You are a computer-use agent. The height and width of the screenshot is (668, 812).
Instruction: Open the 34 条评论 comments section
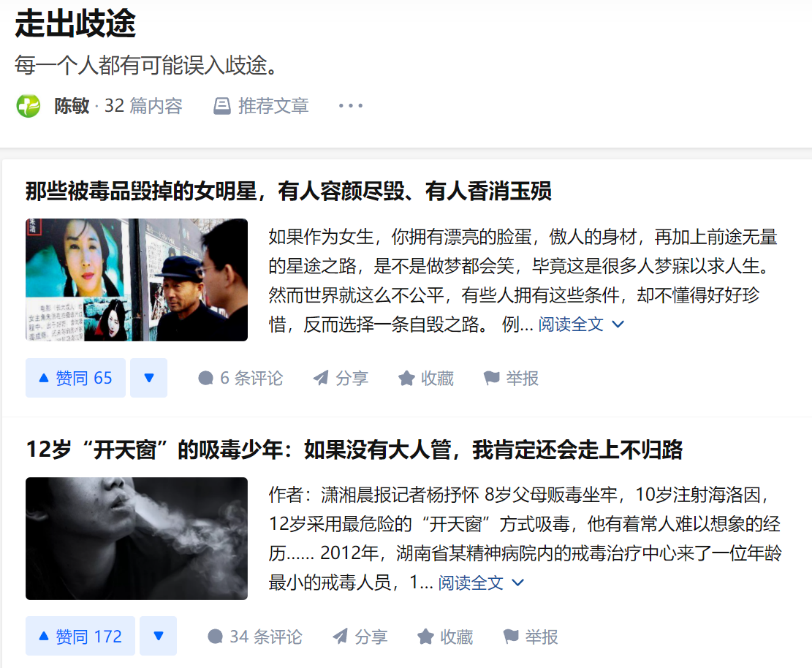(x=254, y=636)
